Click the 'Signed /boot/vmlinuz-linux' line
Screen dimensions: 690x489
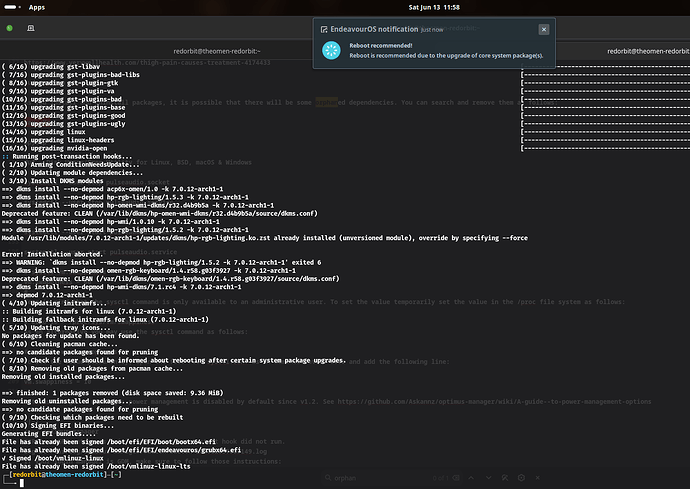52,458
